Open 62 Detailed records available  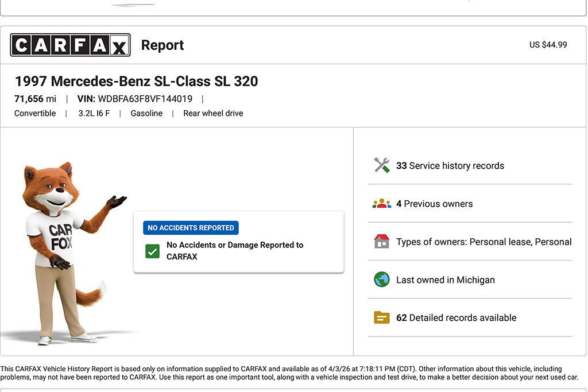[x=456, y=318]
